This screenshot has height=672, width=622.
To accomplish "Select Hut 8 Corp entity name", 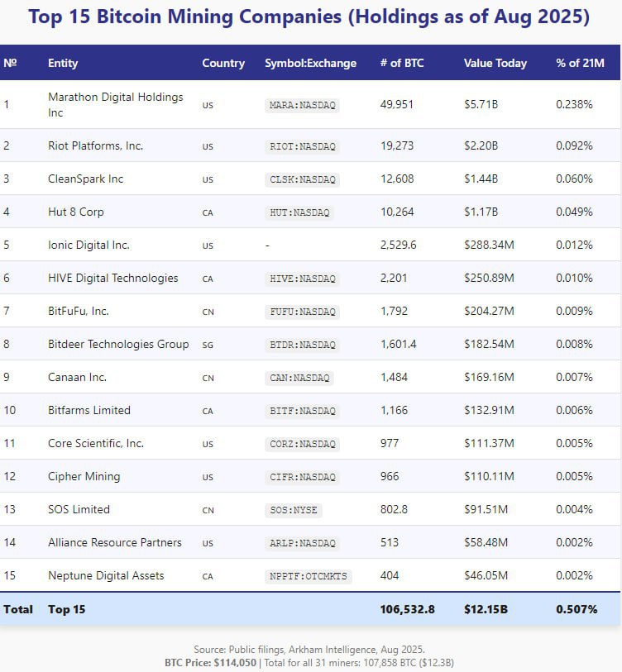I will (75, 212).
